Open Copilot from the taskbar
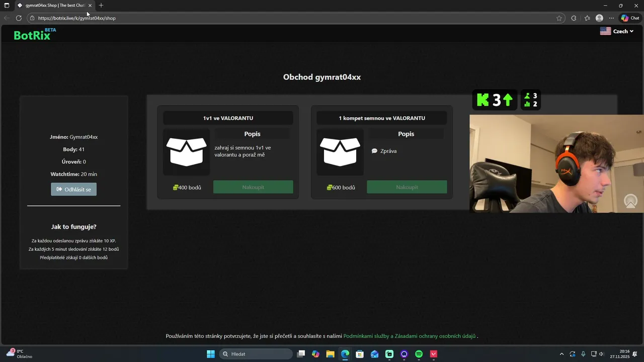Image resolution: width=644 pixels, height=362 pixels. pyautogui.click(x=315, y=354)
